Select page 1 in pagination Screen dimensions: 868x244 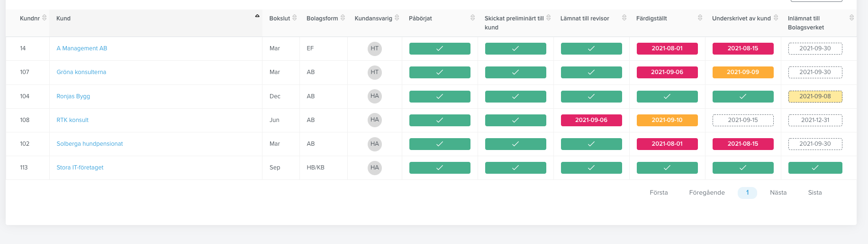747,193
